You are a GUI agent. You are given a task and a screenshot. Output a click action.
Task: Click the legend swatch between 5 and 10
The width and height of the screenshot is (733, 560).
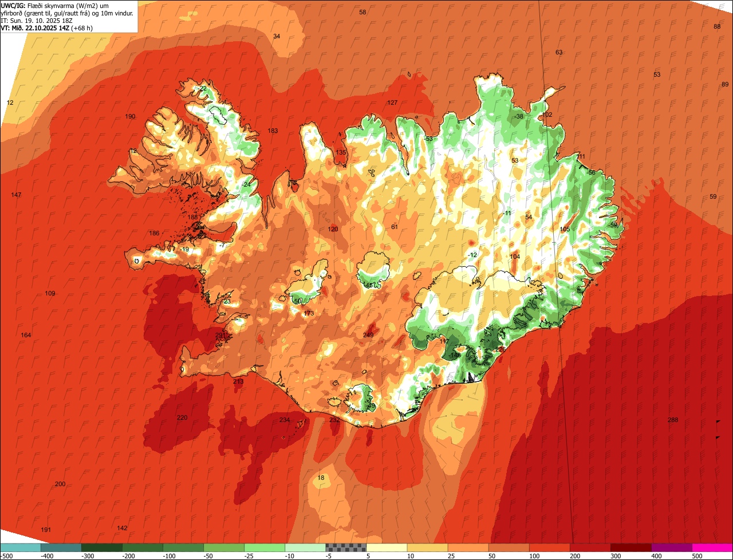[x=387, y=547]
